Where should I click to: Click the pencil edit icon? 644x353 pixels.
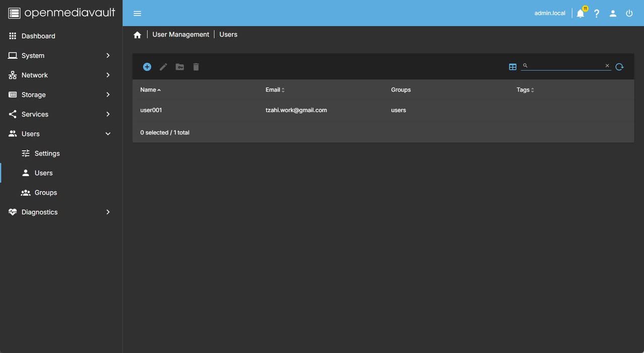[163, 67]
